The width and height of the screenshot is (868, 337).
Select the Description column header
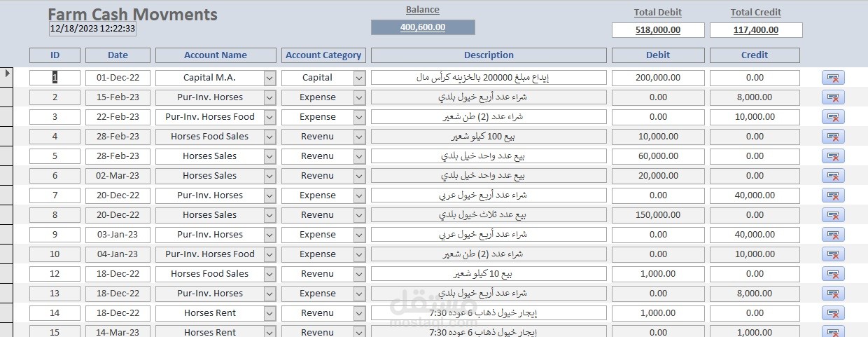(x=489, y=55)
